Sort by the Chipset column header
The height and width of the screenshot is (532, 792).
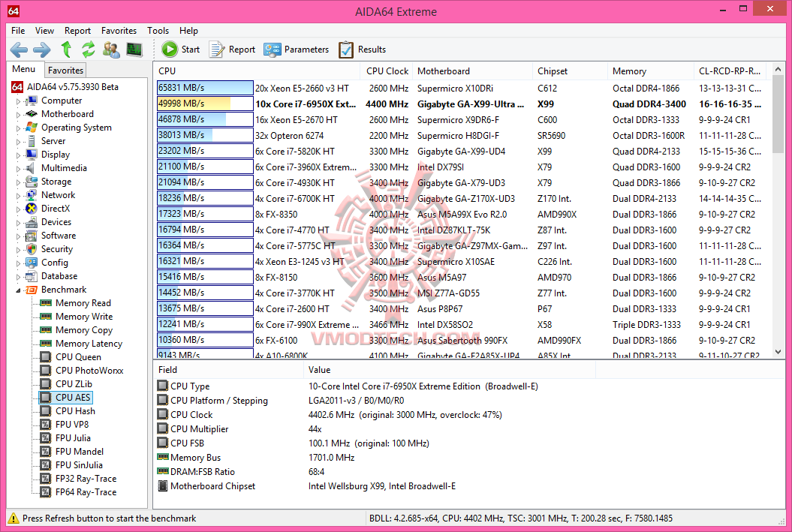coord(571,71)
